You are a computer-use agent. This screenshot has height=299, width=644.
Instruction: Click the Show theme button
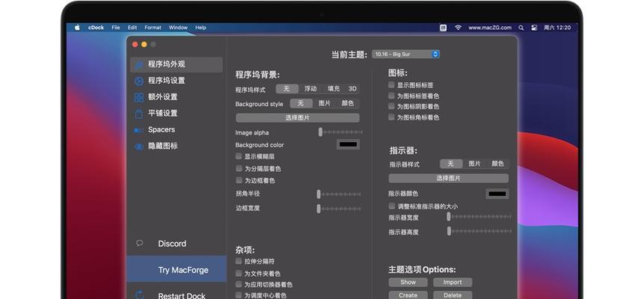[x=408, y=282]
